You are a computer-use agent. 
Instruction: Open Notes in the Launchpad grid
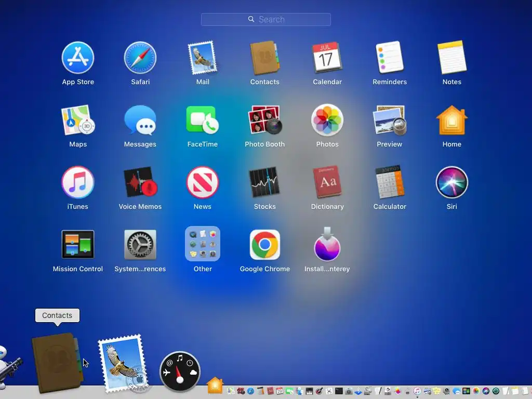(452, 57)
